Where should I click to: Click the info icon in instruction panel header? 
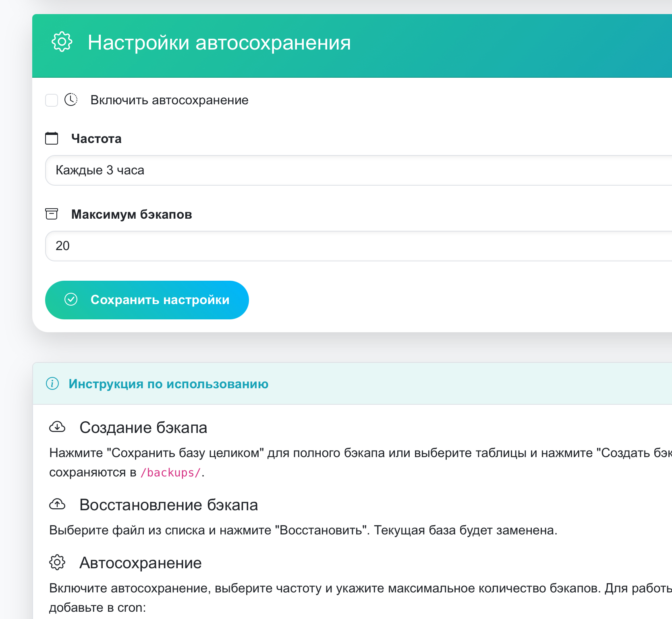point(53,384)
